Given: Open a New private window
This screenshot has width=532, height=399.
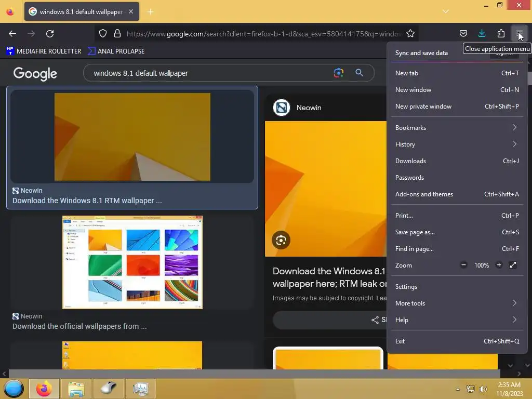Looking at the screenshot, I should [457, 106].
